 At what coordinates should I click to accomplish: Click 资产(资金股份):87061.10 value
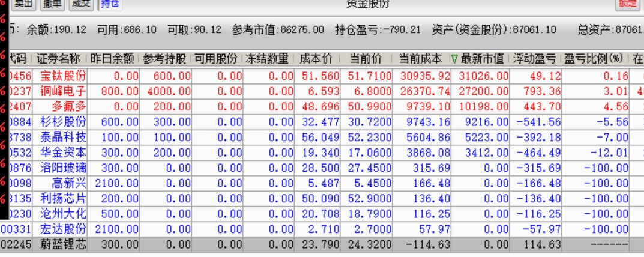point(494,30)
